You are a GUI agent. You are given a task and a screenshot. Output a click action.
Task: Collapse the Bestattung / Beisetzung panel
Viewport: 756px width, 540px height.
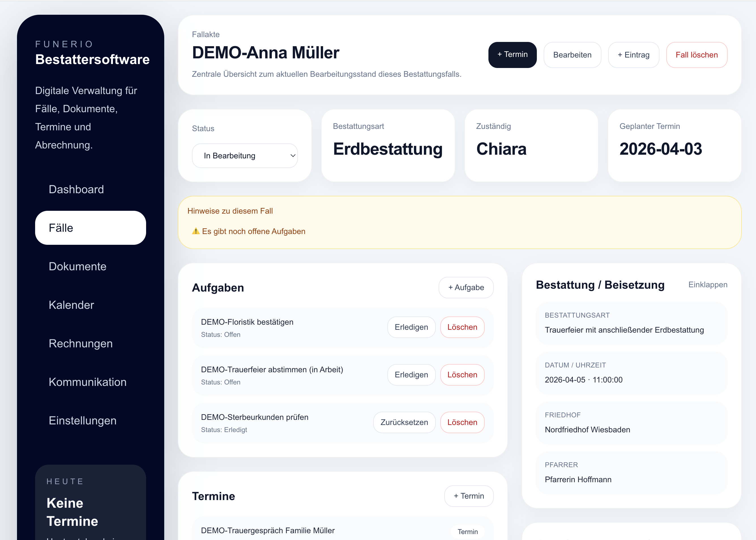point(708,285)
